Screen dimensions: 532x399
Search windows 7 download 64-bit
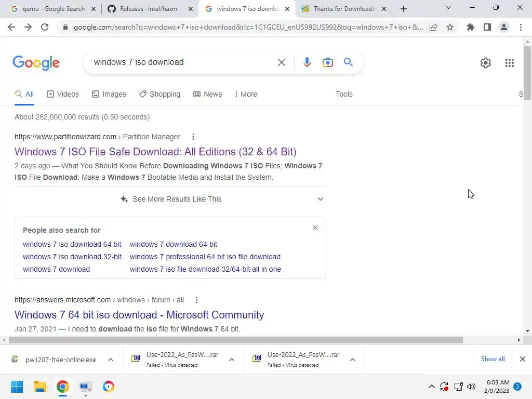174,244
